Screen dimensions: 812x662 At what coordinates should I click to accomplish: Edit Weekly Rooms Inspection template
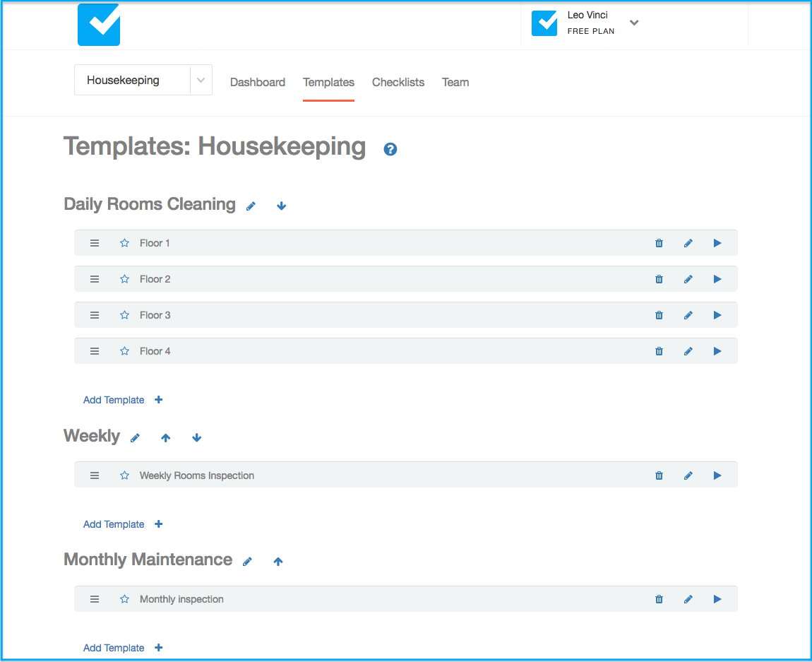click(x=688, y=475)
